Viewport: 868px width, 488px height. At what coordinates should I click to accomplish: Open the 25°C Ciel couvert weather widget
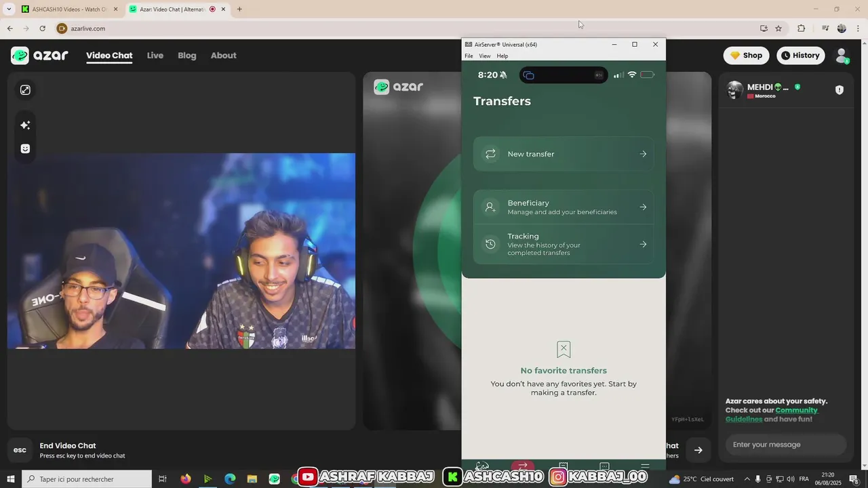pyautogui.click(x=701, y=479)
